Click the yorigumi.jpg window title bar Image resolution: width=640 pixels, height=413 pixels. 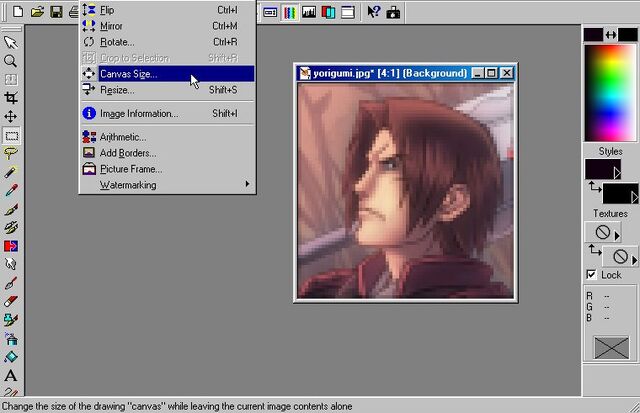pos(405,73)
